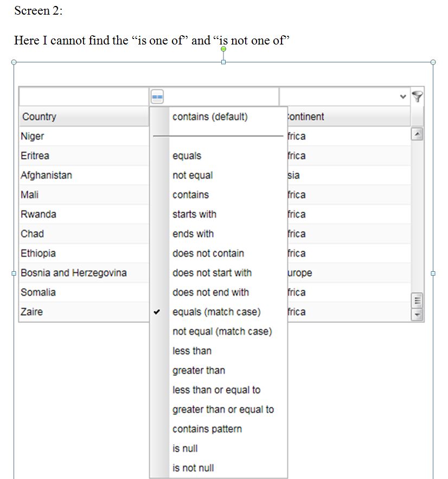Viewport: 448px width, 479px height.
Task: Click the scrollbar up arrow
Action: pyautogui.click(x=417, y=134)
